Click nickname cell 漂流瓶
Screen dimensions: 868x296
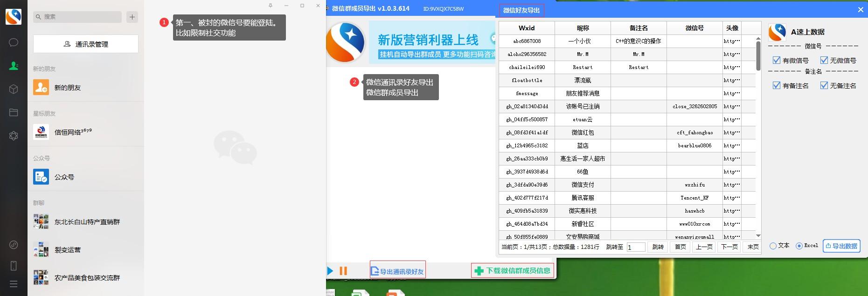click(583, 80)
